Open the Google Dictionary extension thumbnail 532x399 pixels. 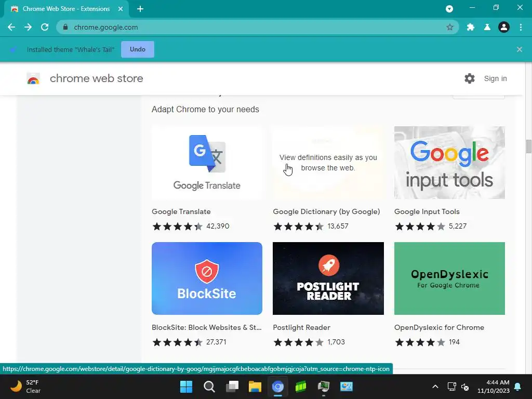click(x=328, y=163)
